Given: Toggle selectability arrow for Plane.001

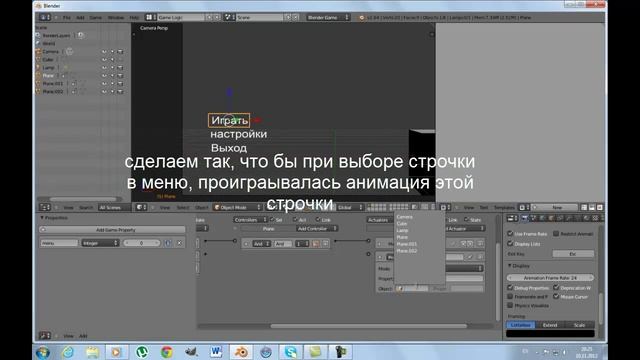Looking at the screenshot, I should (112, 84).
